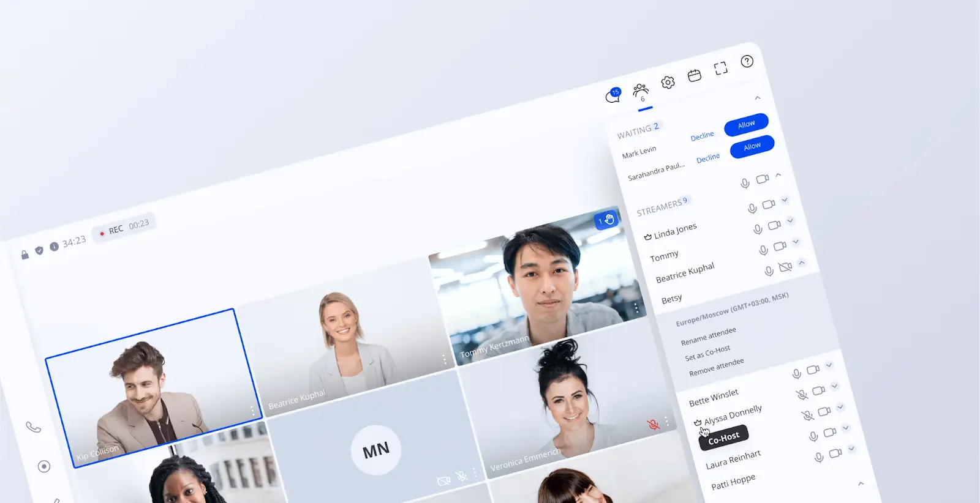Turn off Tommy's camera in list
The height and width of the screenshot is (503, 980).
[x=775, y=225]
